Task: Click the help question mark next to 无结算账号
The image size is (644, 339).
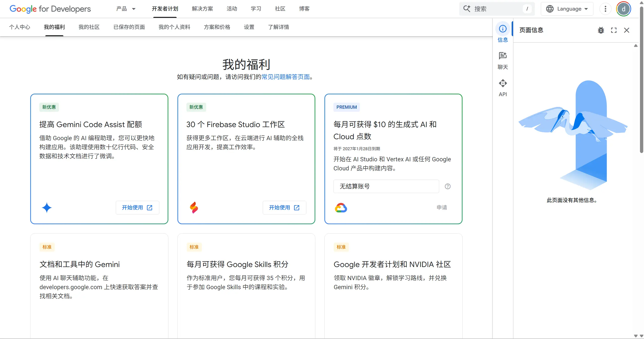Action: click(447, 186)
